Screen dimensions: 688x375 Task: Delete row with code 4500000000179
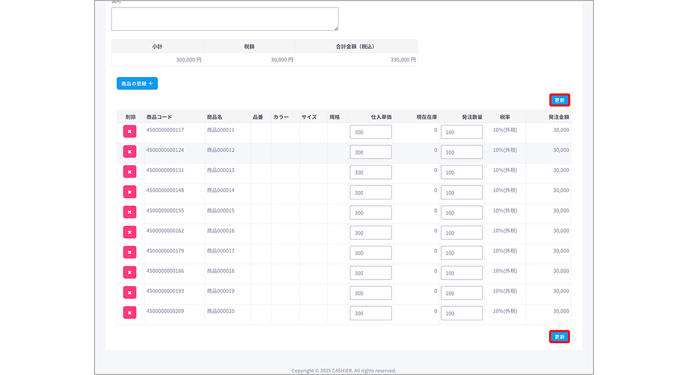coord(129,252)
